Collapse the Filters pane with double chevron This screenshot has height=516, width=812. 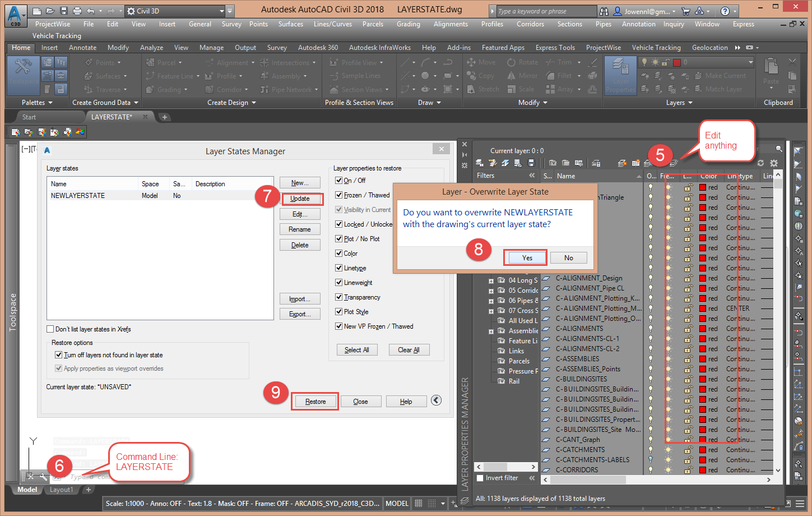532,176
